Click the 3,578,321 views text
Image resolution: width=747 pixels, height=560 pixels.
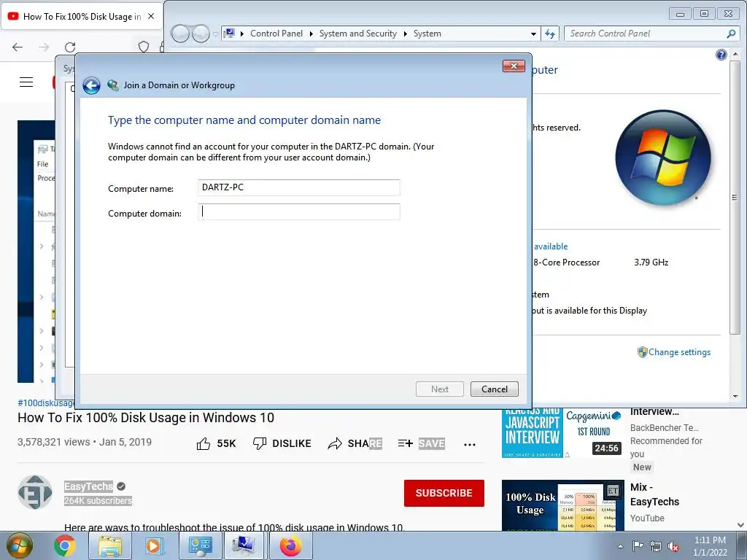tap(53, 442)
